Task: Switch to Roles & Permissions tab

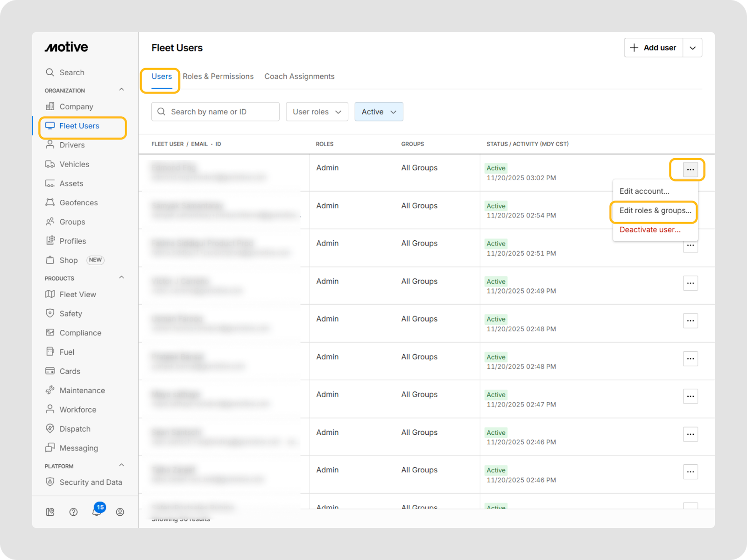Action: click(x=218, y=77)
